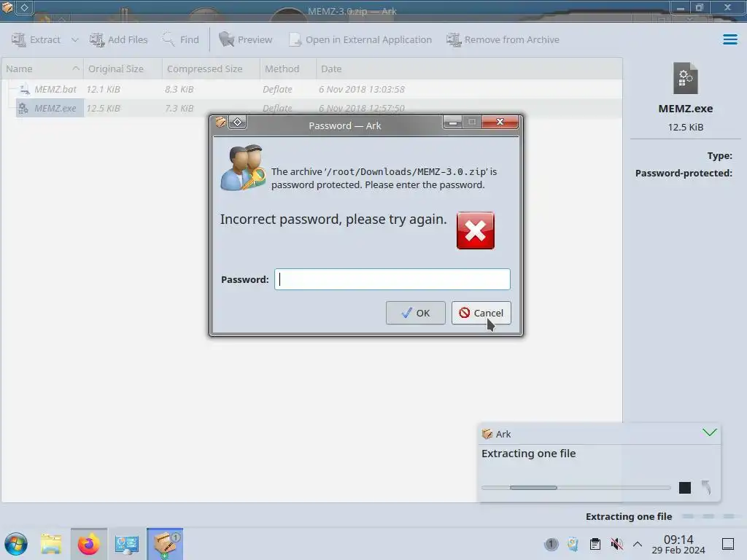This screenshot has width=747, height=560.
Task: Click the clock showing 09:14
Action: pos(678,544)
